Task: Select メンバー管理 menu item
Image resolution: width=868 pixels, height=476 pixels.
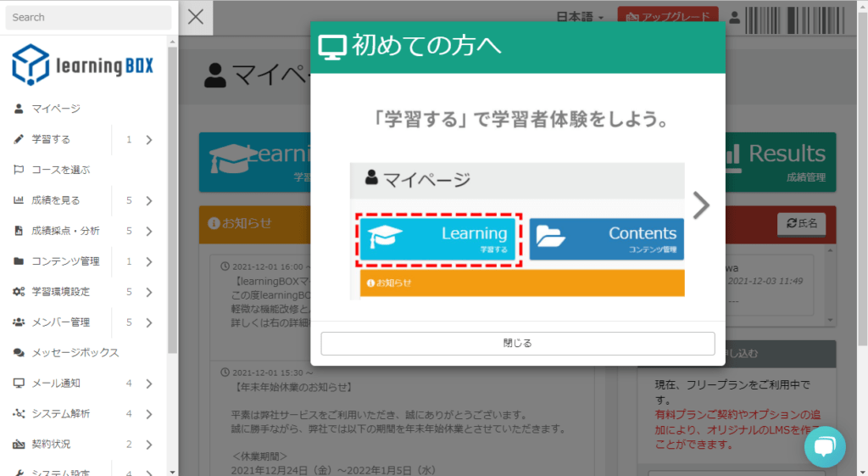Action: (61, 322)
